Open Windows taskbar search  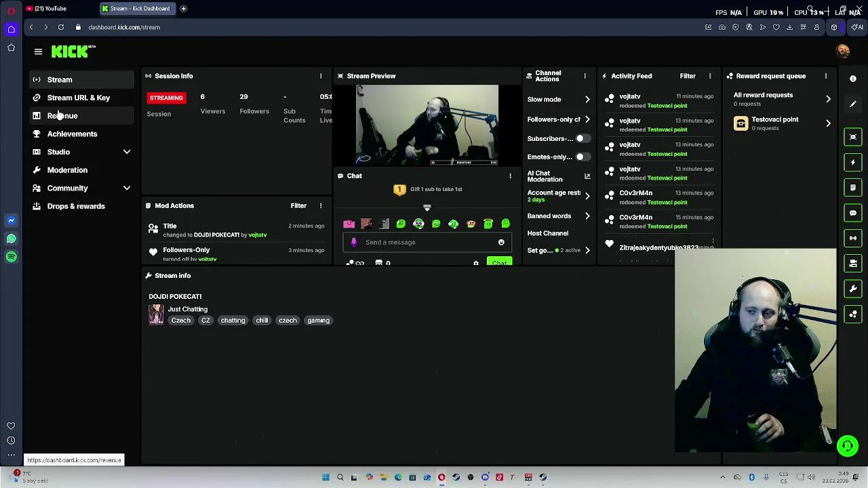340,477
